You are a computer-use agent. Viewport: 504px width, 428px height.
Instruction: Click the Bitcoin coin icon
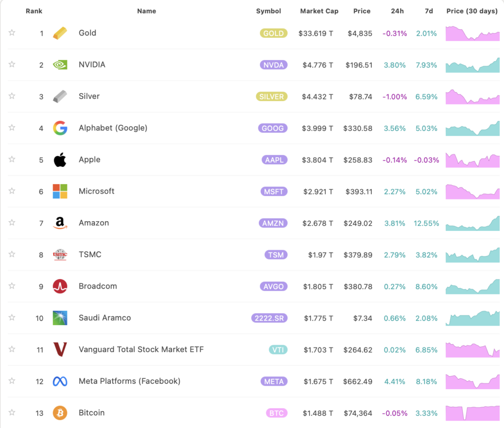60,413
